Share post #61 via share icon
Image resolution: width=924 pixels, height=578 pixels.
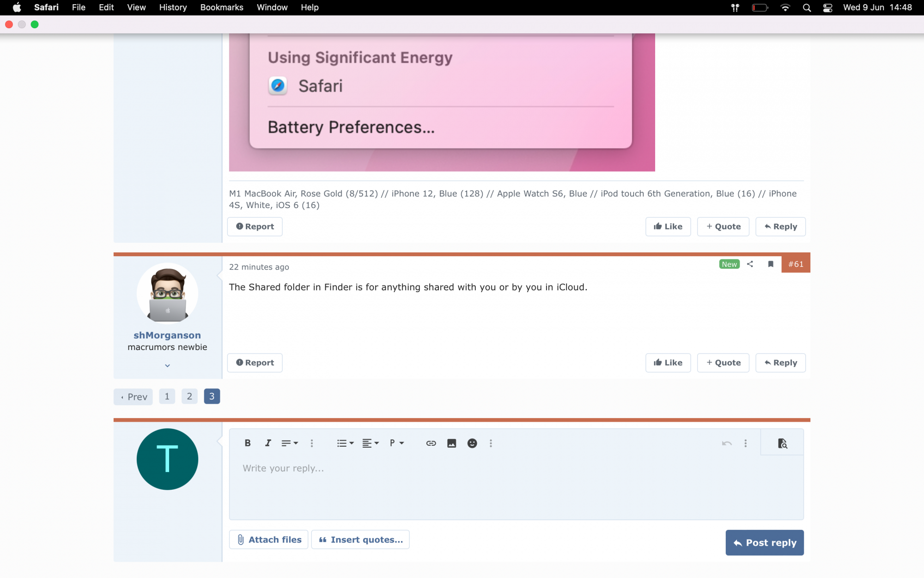750,264
